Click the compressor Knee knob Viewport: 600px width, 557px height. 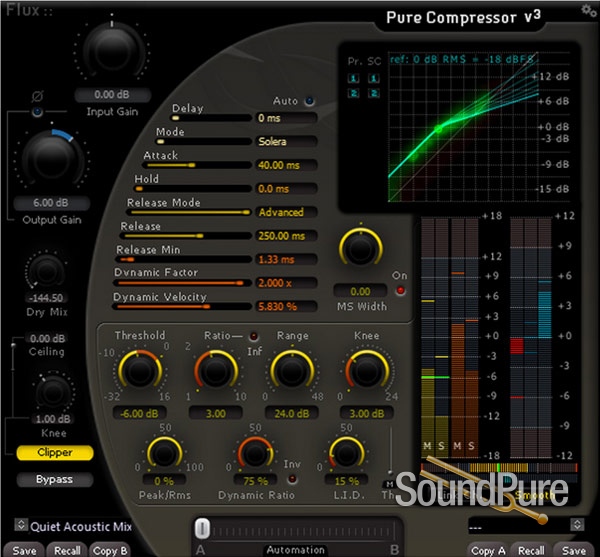tap(367, 370)
